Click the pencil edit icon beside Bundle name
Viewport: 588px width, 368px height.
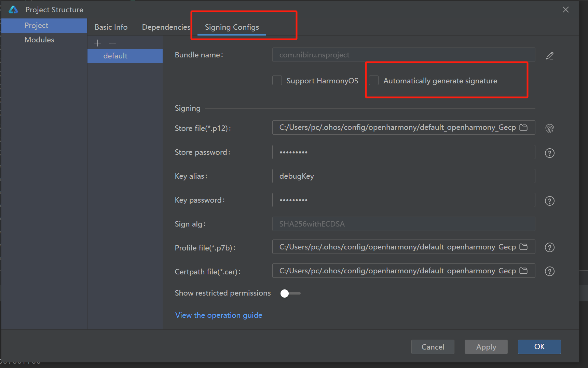coord(549,56)
